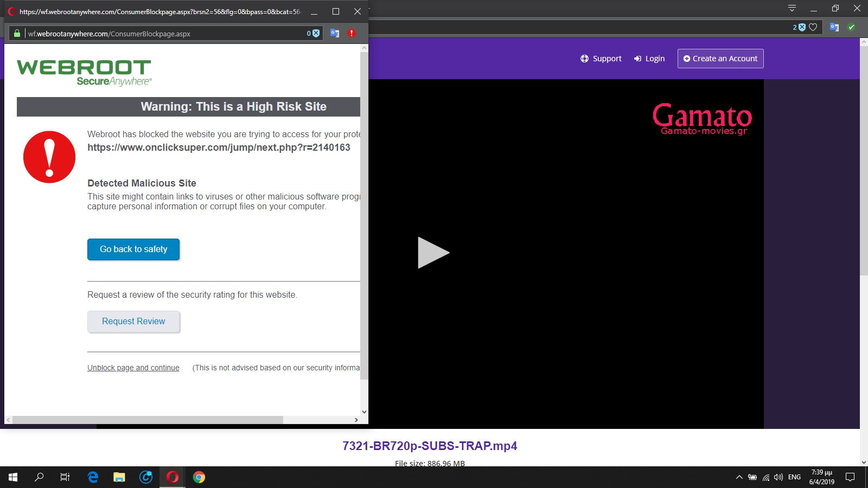This screenshot has width=868, height=488.
Task: Click the main page scrollbar down arrow
Action: (x=864, y=463)
